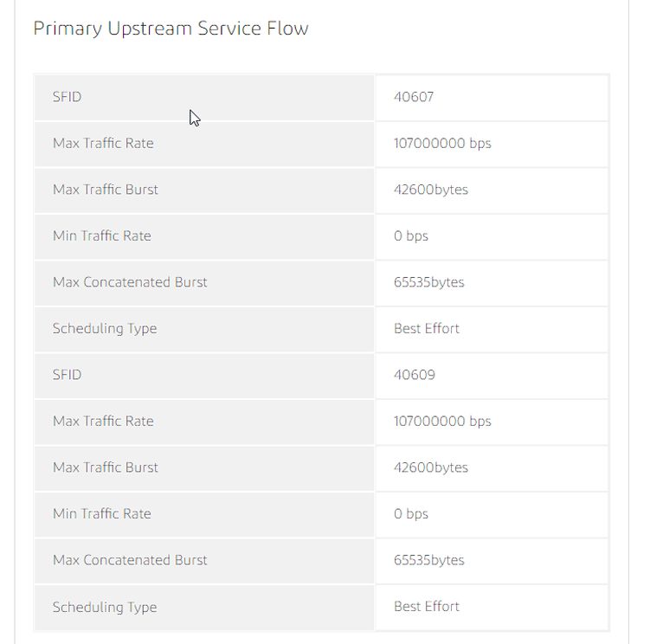Select Best Effort value for flow 40607
The height and width of the screenshot is (644, 663).
[x=427, y=328]
